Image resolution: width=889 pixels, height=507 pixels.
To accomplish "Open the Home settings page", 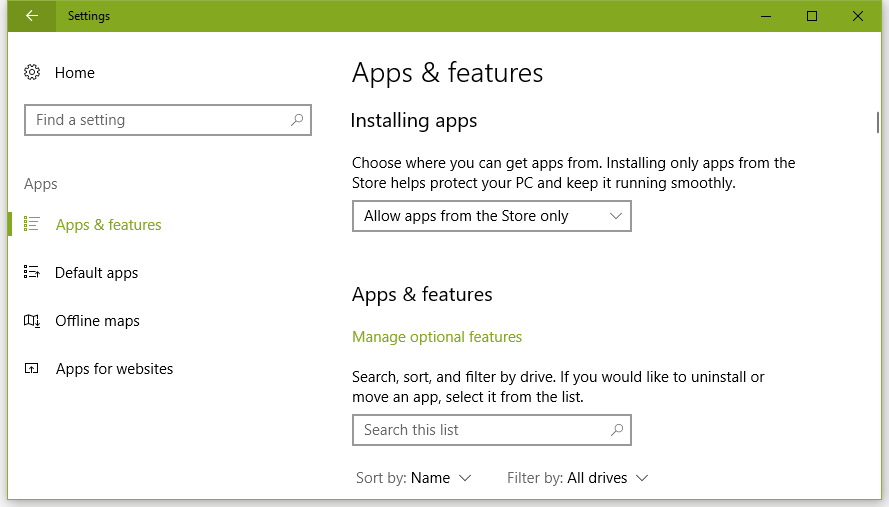I will (x=75, y=73).
